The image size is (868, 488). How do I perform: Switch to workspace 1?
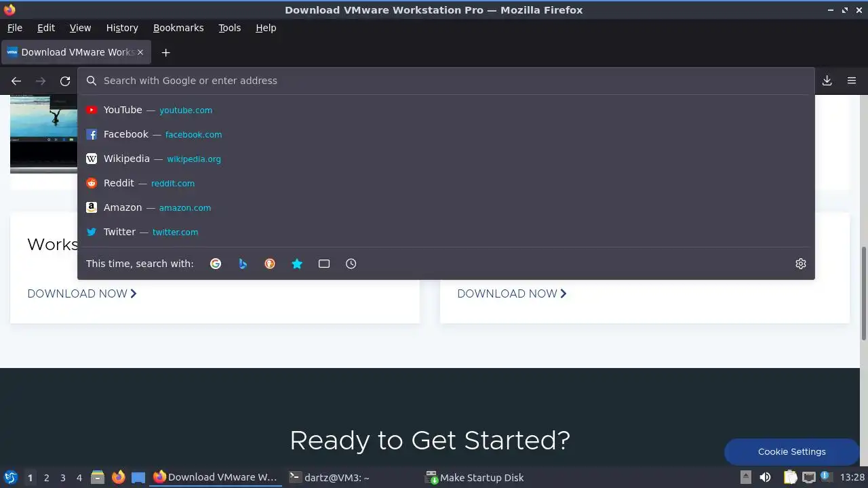30,477
